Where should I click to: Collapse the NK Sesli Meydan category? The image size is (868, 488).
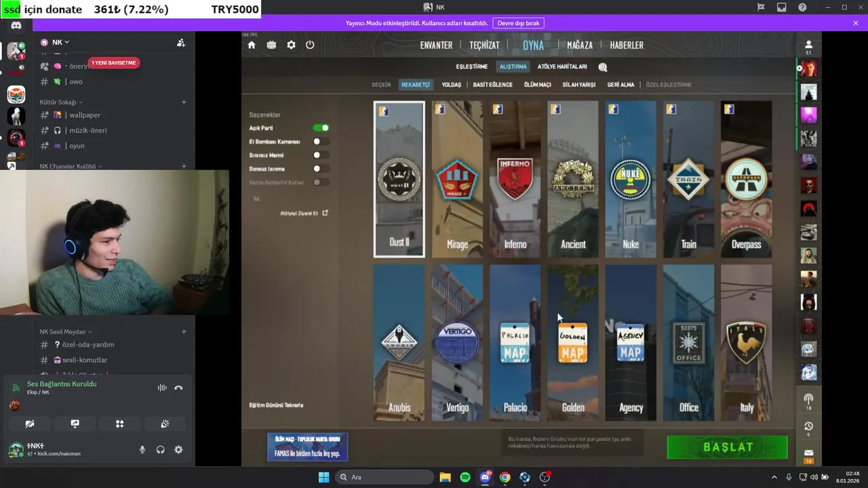tap(66, 332)
